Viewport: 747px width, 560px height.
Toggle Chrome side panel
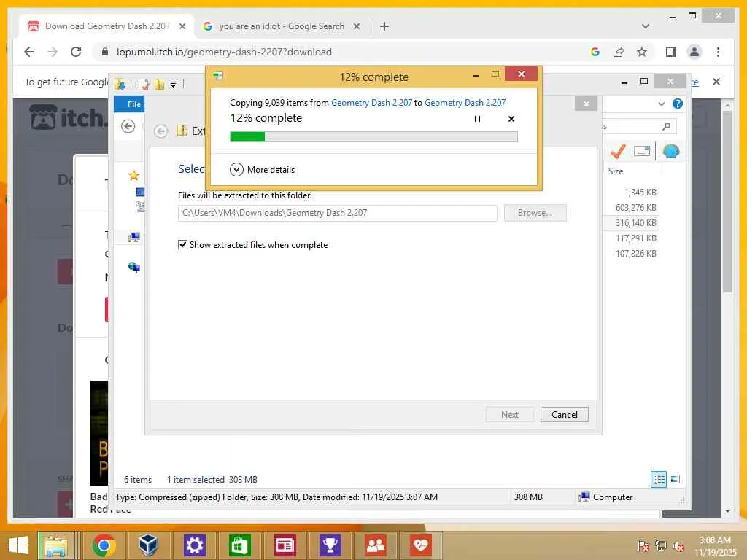pyautogui.click(x=671, y=52)
